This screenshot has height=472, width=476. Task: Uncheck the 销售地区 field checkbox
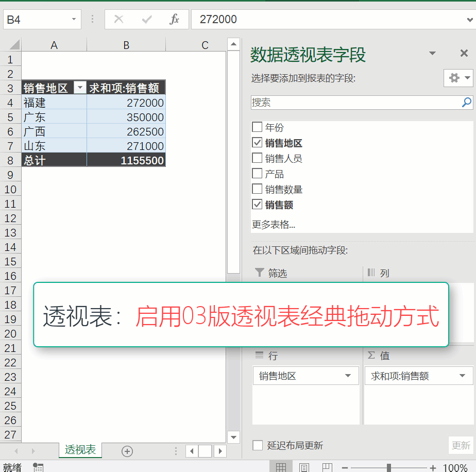click(257, 143)
